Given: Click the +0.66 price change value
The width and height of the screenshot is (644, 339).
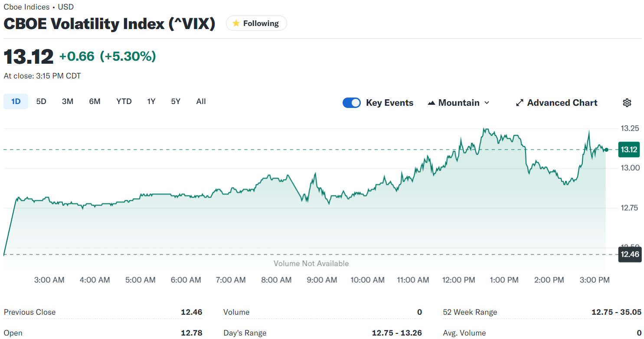Looking at the screenshot, I should [77, 56].
